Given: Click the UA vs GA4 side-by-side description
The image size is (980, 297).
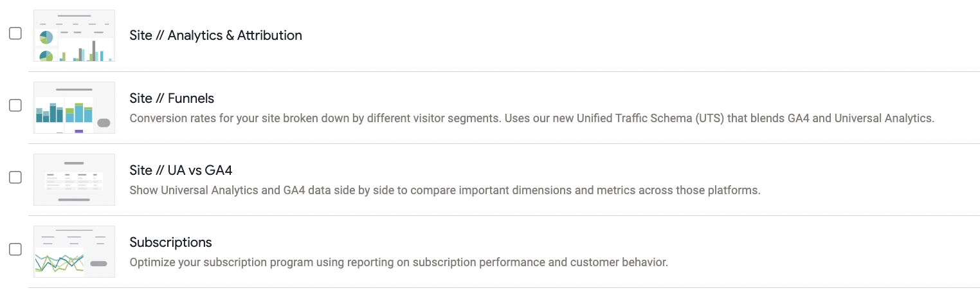Looking at the screenshot, I should coord(444,190).
